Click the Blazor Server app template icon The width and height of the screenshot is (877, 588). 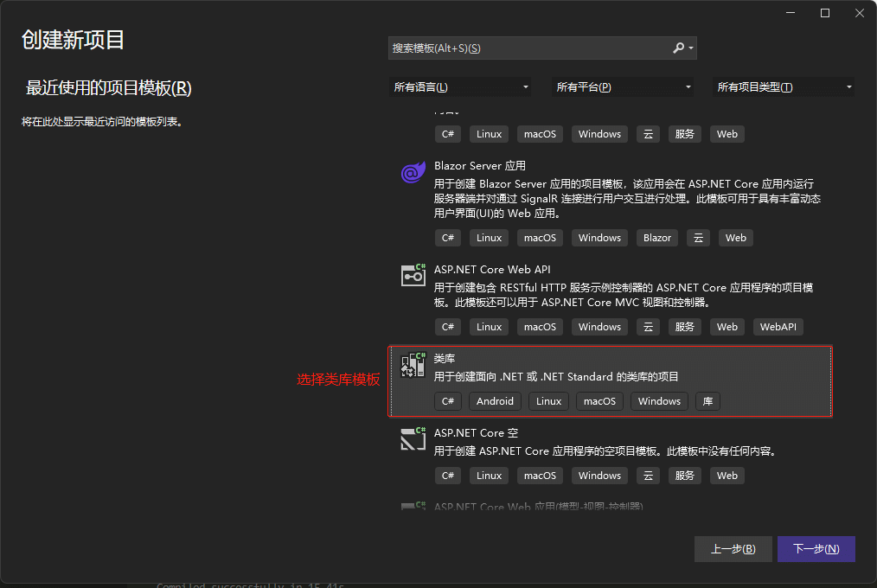coord(413,173)
